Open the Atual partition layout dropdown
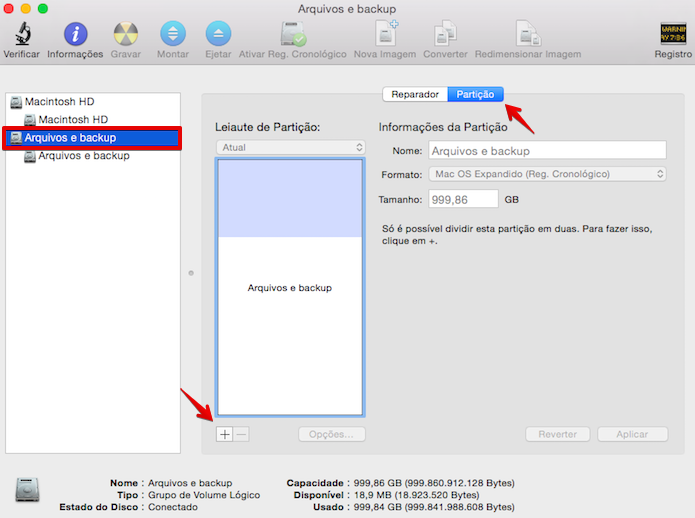 pos(290,147)
